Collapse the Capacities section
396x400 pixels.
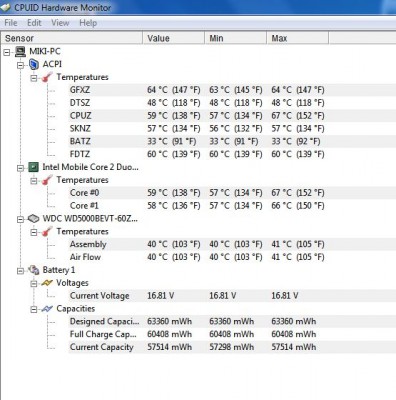[x=34, y=309]
